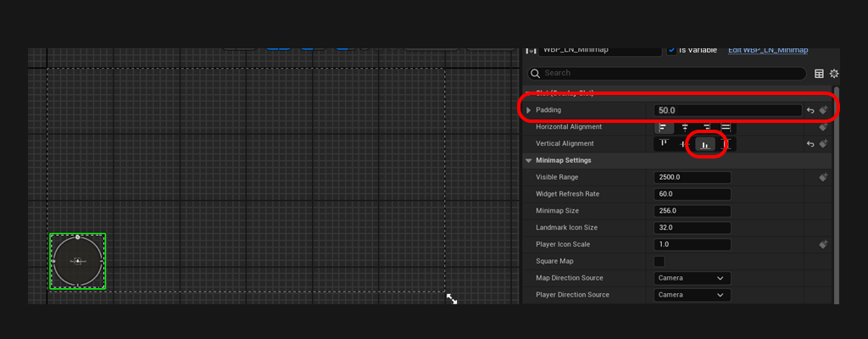Toggle the Is Variable checkbox
This screenshot has width=868, height=339.
pyautogui.click(x=671, y=50)
